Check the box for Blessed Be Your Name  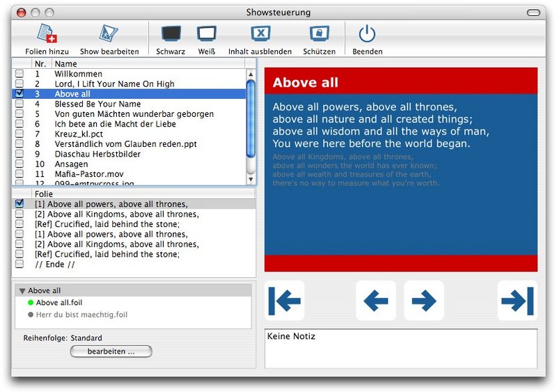pos(19,104)
